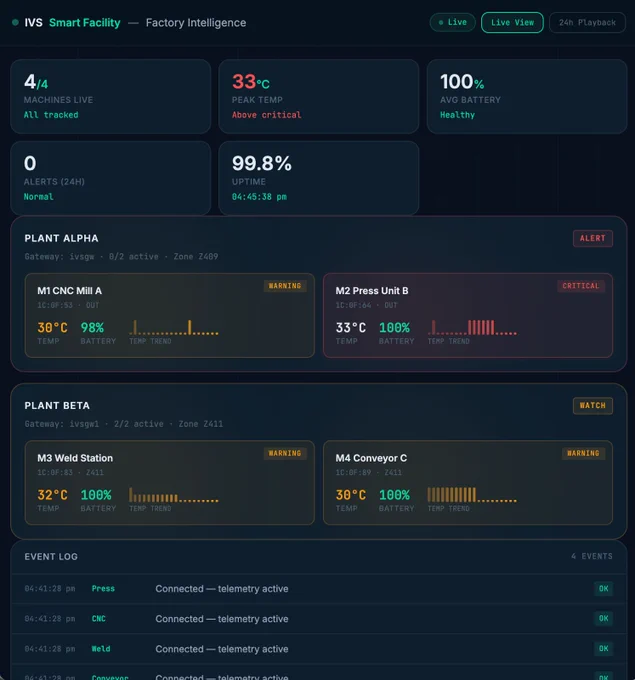This screenshot has width=635, height=680.
Task: Click the OK badge in the Weld event row
Action: point(603,649)
